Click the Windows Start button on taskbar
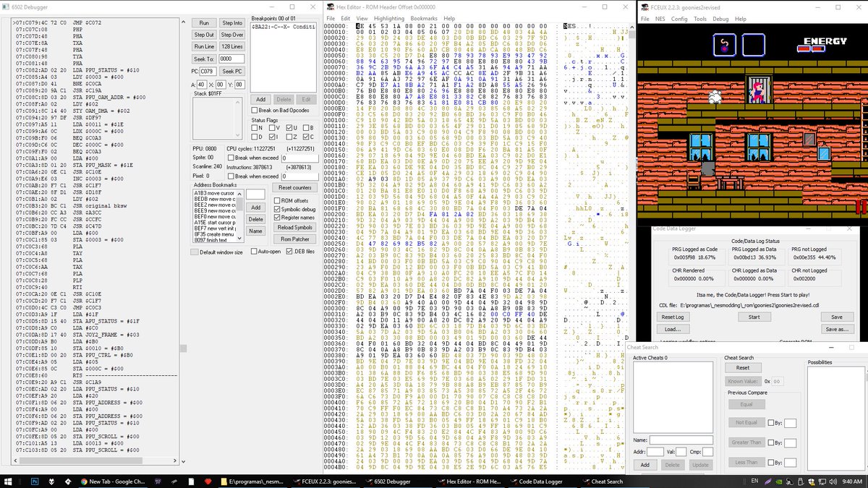 (9, 481)
